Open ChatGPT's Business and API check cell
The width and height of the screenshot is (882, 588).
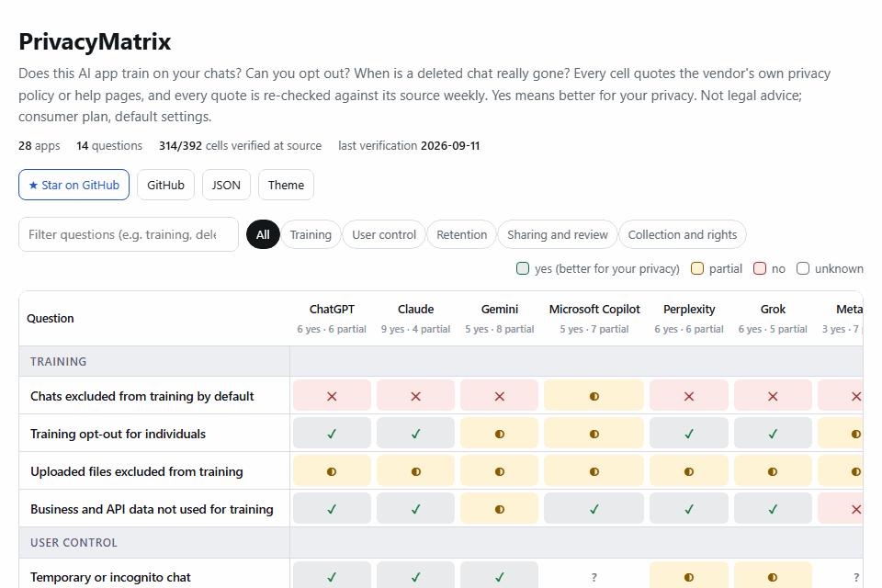pos(332,509)
